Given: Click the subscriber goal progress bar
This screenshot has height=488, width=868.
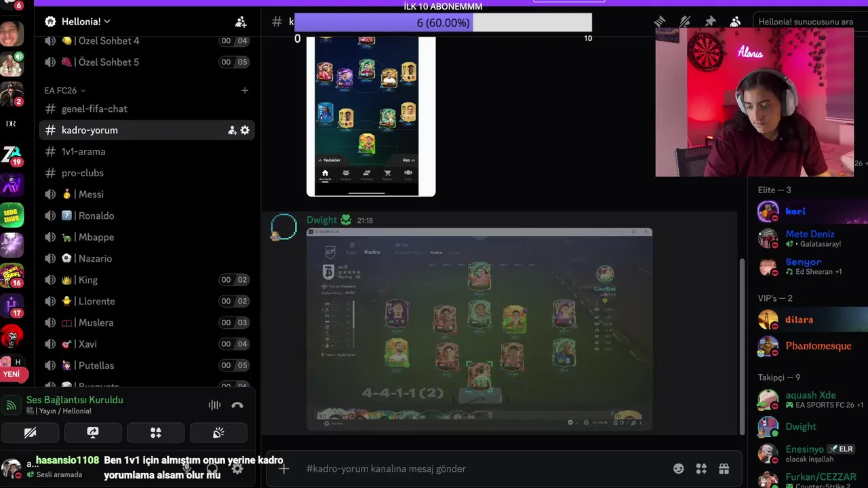Looking at the screenshot, I should point(443,23).
